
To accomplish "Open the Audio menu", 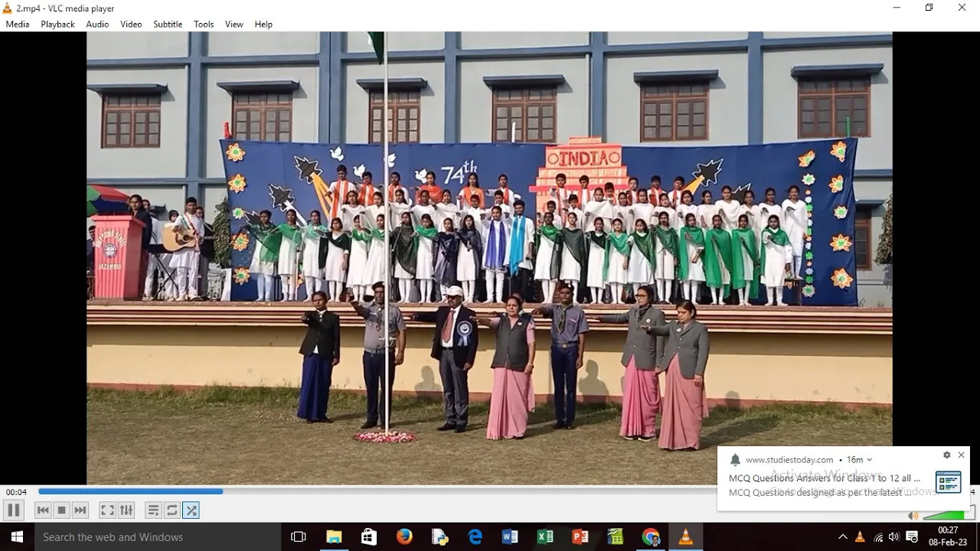I will tap(97, 24).
